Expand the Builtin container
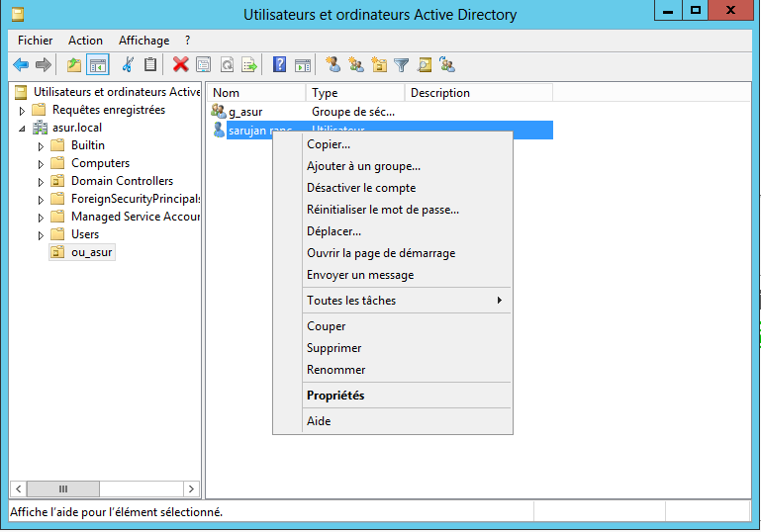Screen dimensions: 761x532 click(41, 146)
